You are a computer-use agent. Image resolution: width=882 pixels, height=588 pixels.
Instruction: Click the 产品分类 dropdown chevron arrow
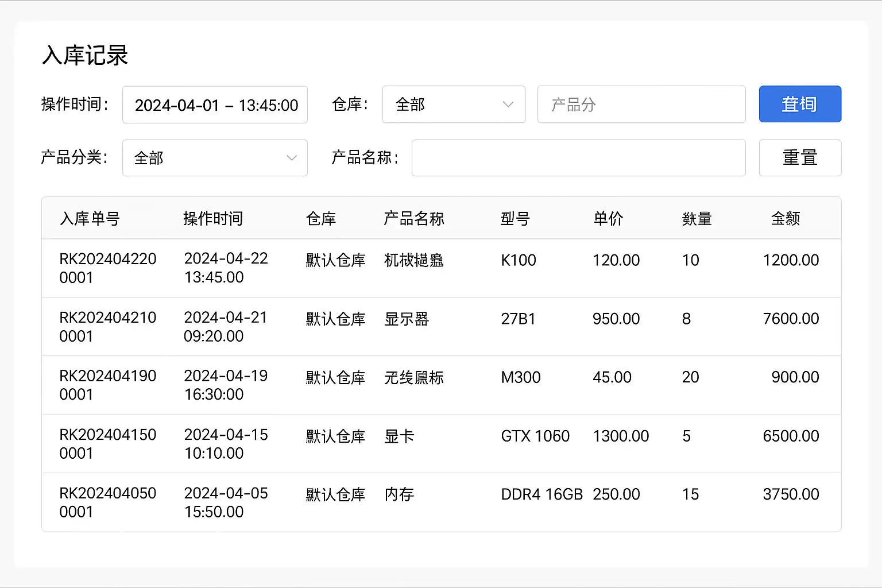(292, 158)
